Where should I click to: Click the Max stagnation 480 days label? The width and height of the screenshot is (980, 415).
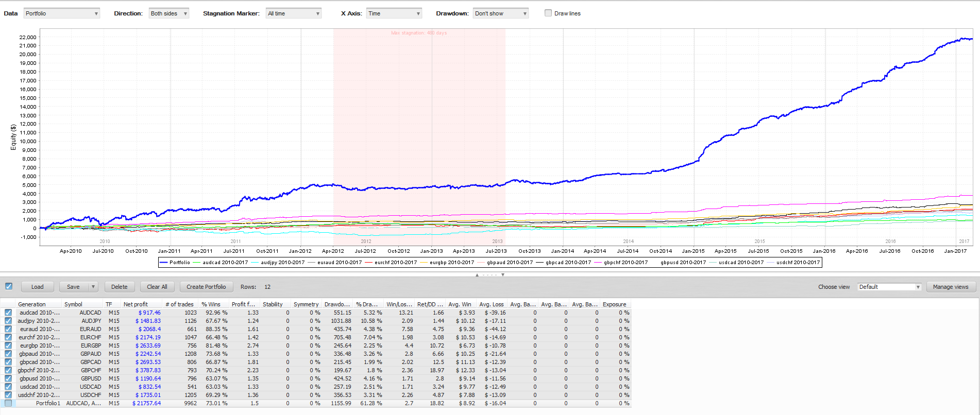pyautogui.click(x=419, y=33)
